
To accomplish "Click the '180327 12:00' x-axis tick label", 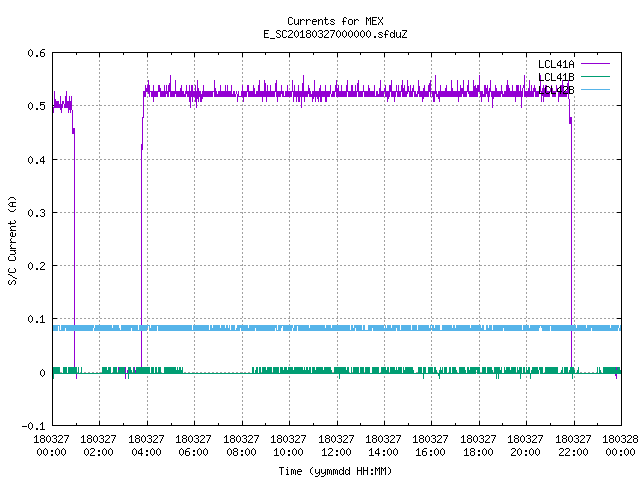I will click(336, 445).
